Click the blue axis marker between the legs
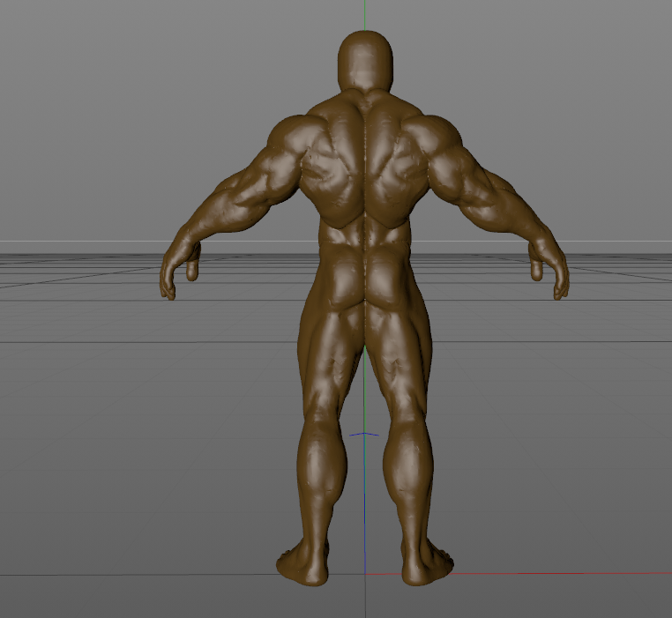Viewport: 672px width, 618px height. [365, 434]
